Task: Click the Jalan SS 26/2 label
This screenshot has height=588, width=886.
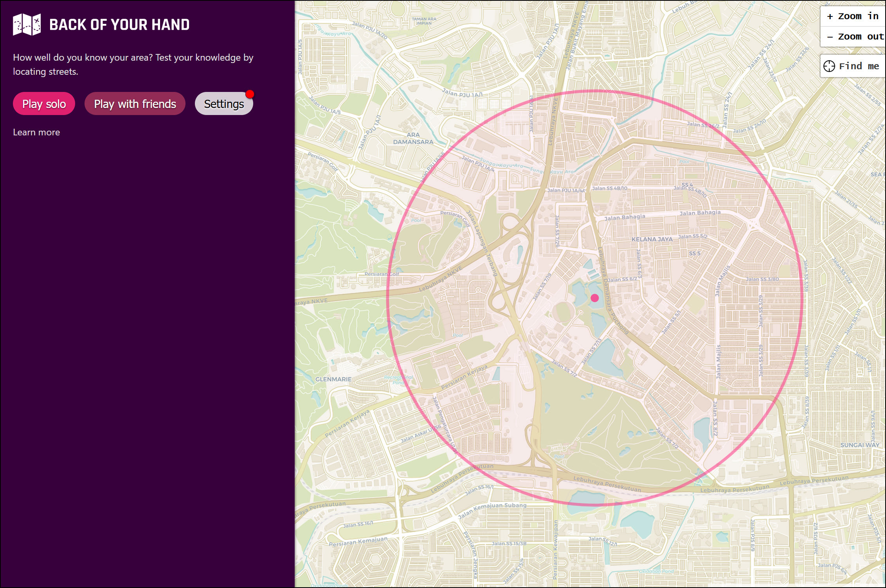Action: tap(703, 125)
